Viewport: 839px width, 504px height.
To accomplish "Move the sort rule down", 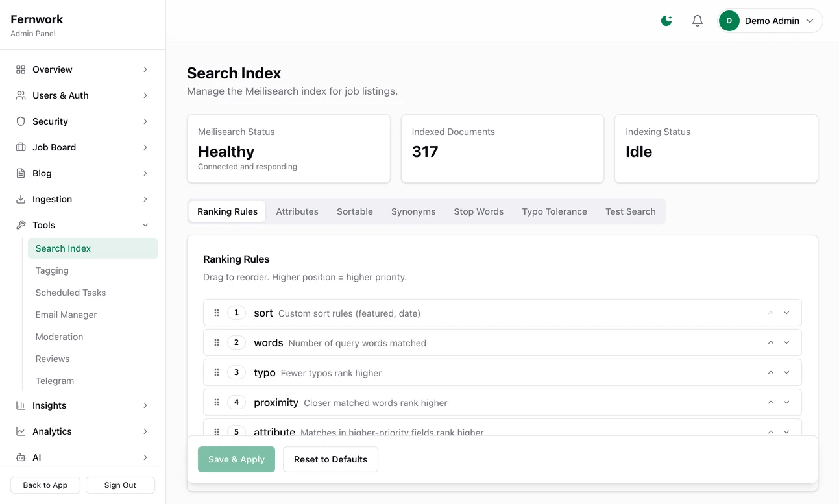I will click(x=786, y=313).
